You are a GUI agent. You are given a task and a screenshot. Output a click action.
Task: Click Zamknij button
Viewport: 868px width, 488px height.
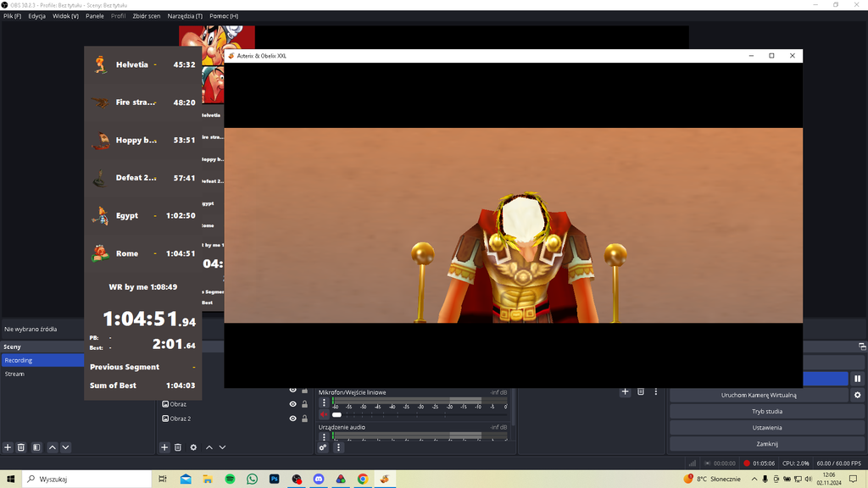(x=766, y=444)
